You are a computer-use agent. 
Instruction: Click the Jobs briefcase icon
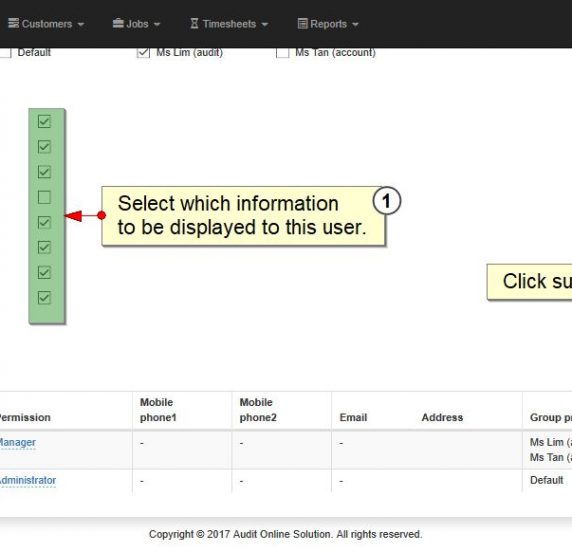pos(118,23)
